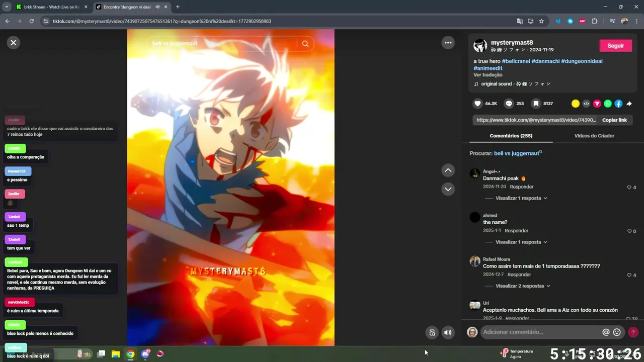This screenshot has width=644, height=362.
Task: Click the Adicionar comentário input field
Action: 541,332
